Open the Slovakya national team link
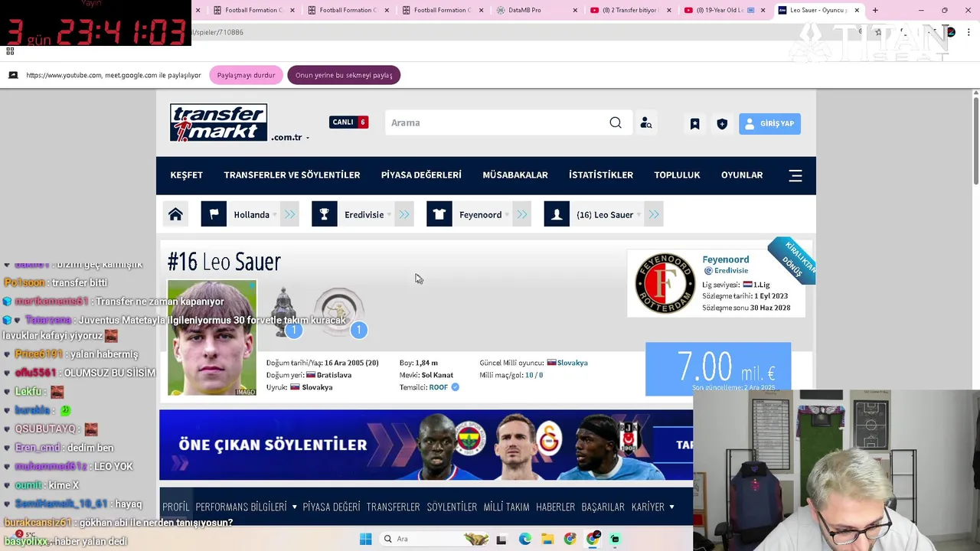980x551 pixels. pos(572,363)
